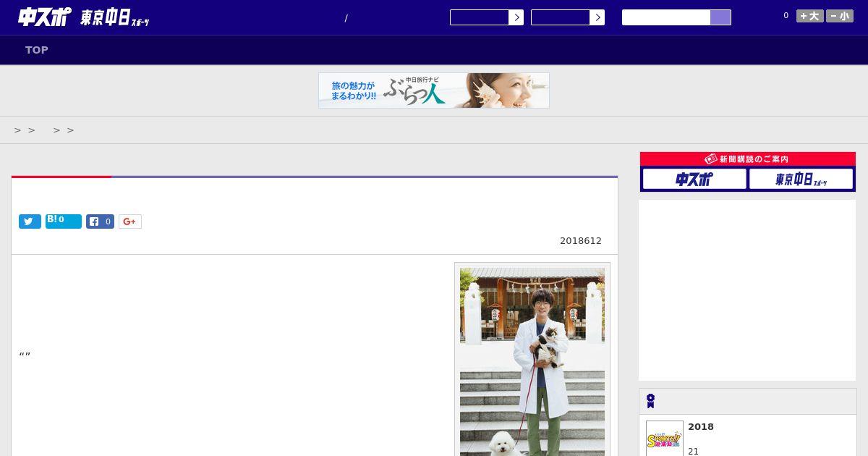Select the ribbon medal icon in sidebar
Image resolution: width=868 pixels, height=456 pixels.
point(650,401)
